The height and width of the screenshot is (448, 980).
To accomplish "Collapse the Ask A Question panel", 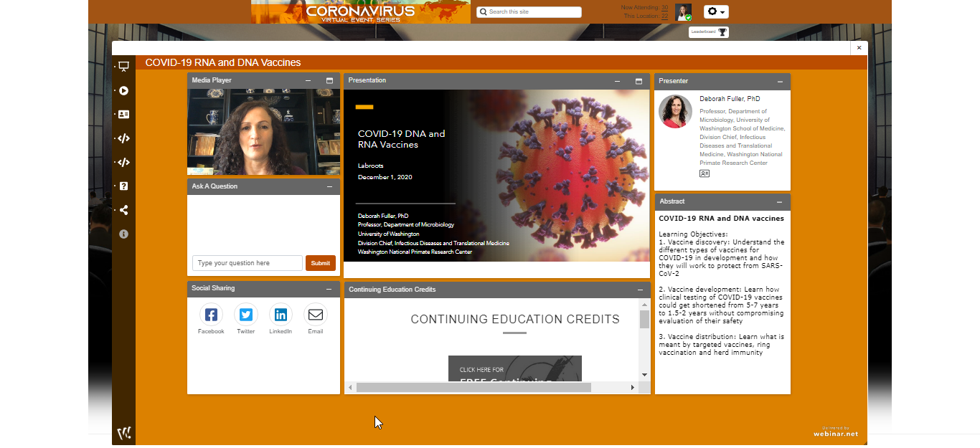I will point(329,187).
